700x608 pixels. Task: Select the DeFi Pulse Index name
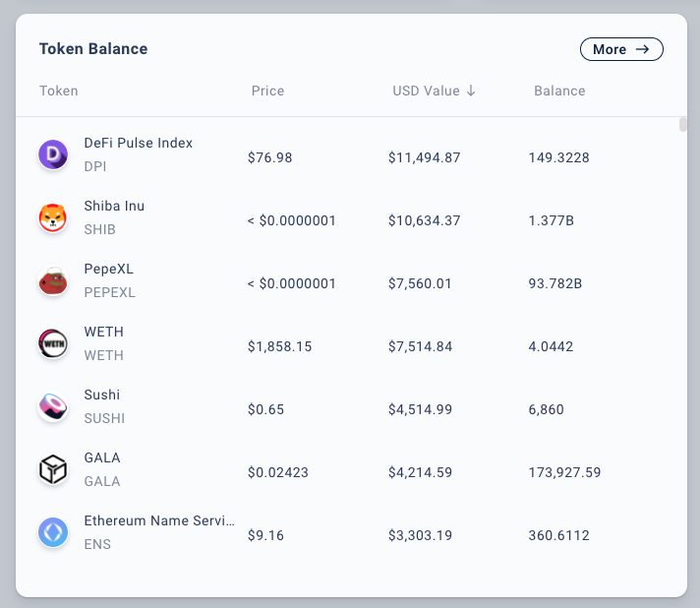click(139, 143)
